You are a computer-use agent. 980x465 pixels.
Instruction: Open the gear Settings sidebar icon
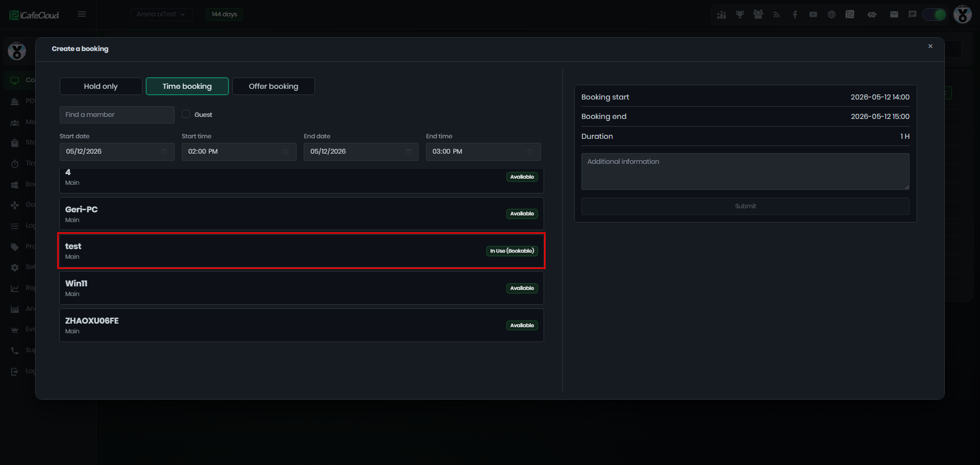[x=15, y=267]
